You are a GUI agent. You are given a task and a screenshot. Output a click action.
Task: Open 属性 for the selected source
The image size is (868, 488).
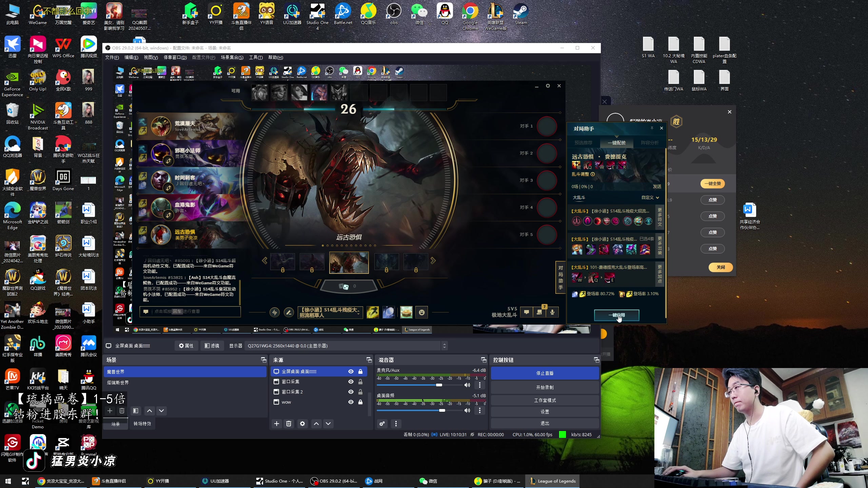tap(186, 346)
